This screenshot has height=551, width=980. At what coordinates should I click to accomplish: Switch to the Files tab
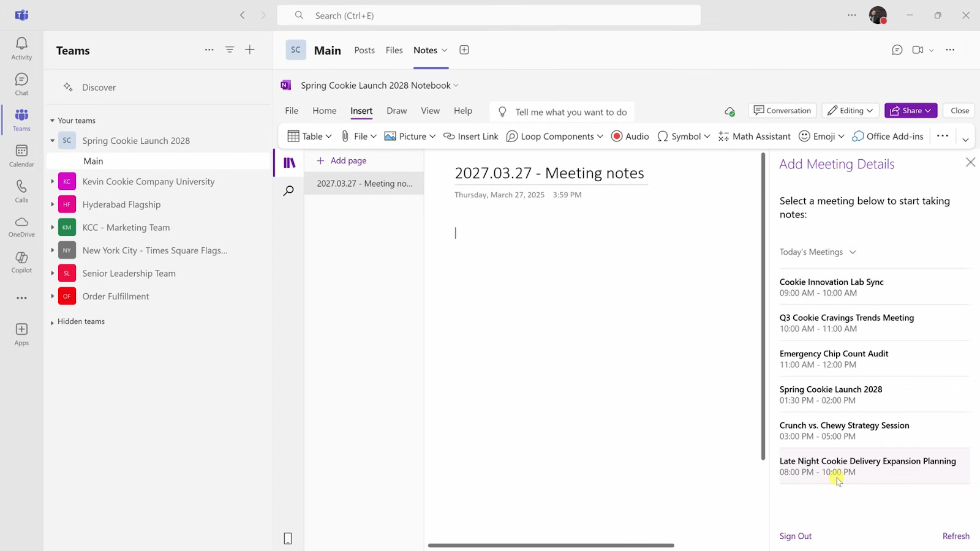[394, 50]
